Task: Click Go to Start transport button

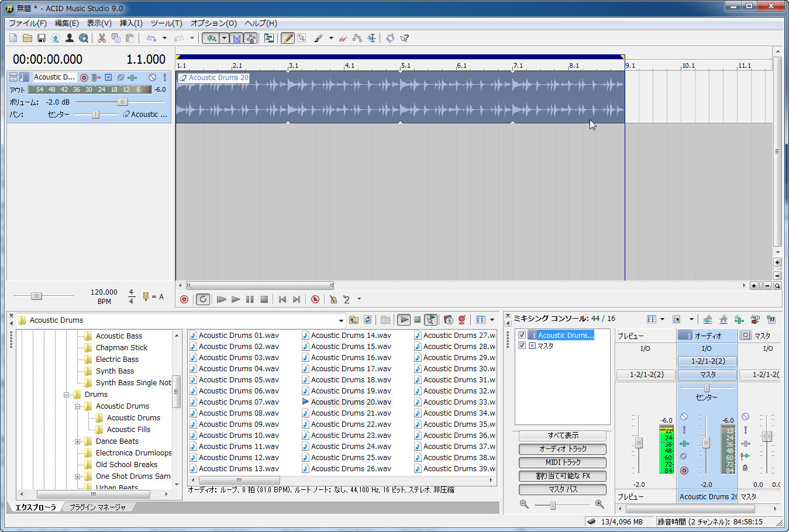Action: (282, 299)
